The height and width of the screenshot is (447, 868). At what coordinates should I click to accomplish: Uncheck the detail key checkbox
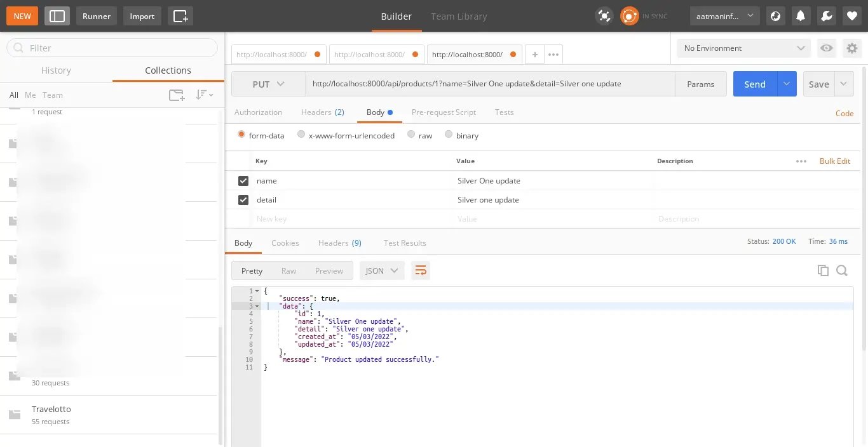point(243,200)
